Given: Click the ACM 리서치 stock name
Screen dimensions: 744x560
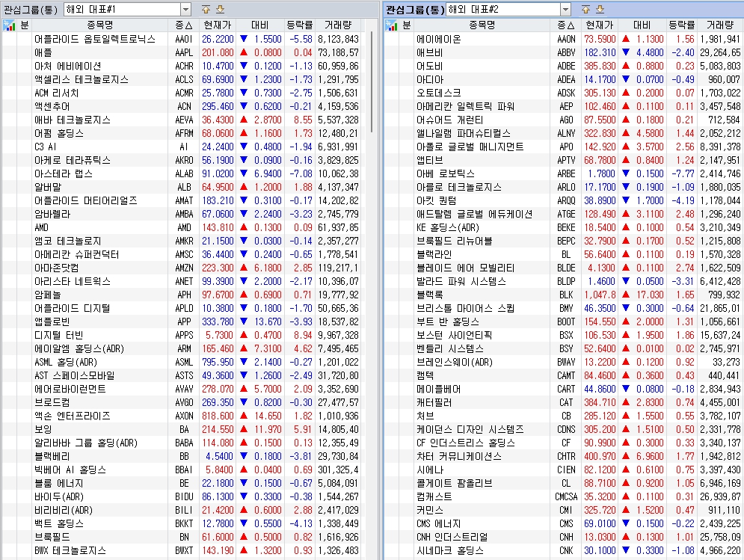Looking at the screenshot, I should point(57,93).
